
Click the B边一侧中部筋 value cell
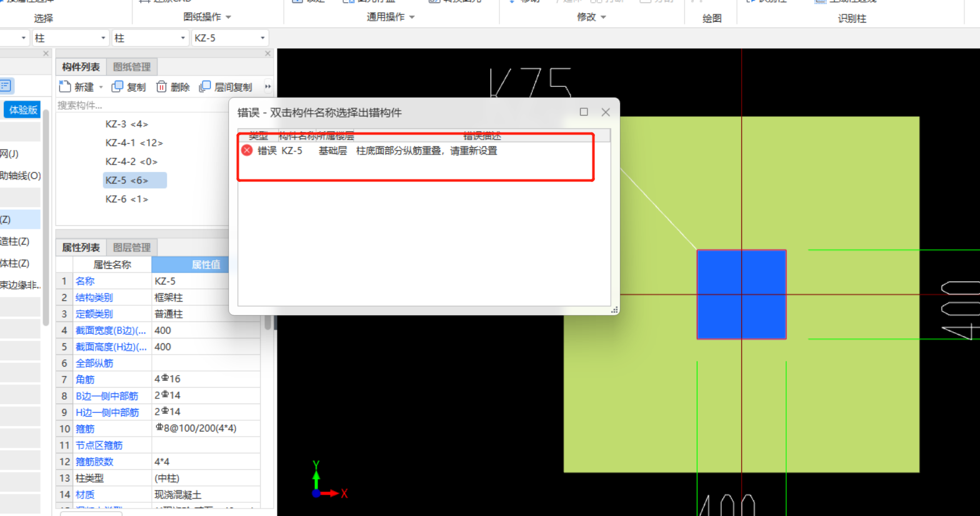click(x=206, y=395)
